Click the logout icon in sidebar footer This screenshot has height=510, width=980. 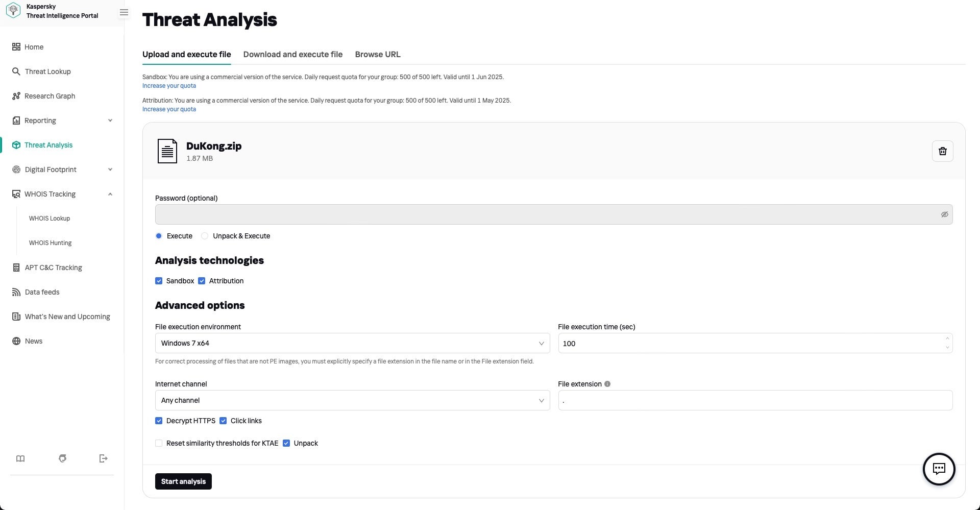103,458
